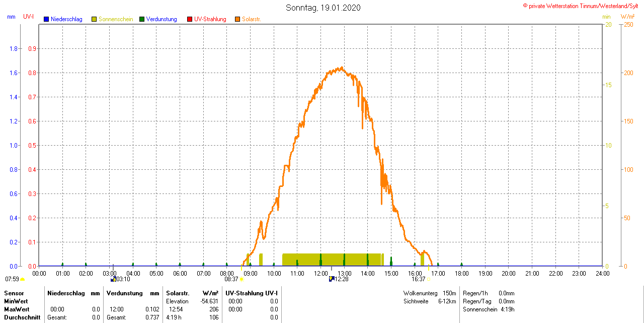Select the Sonnenschein legend label
The width and height of the screenshot is (644, 323).
click(116, 19)
